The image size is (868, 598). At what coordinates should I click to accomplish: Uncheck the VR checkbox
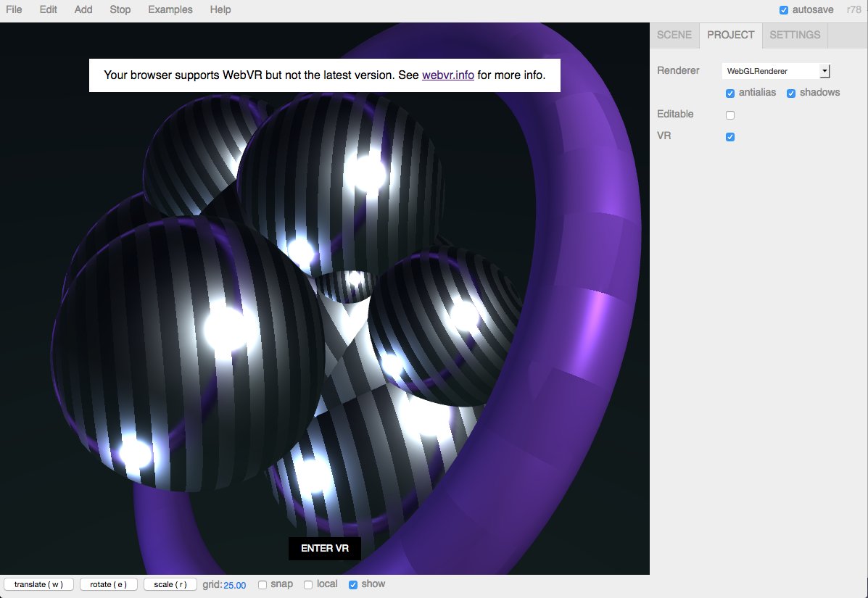click(x=730, y=137)
